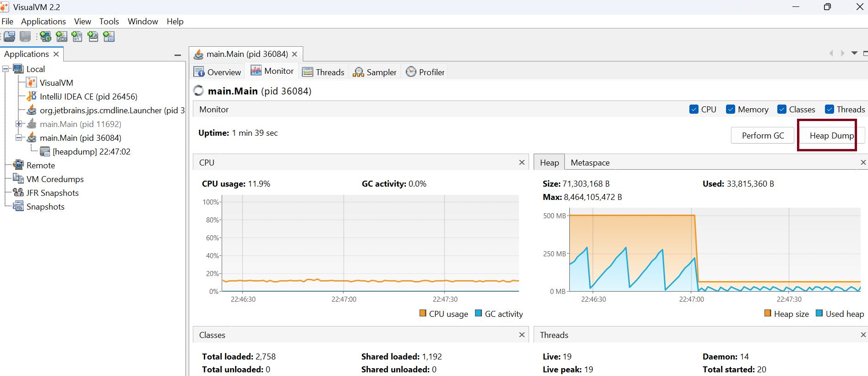The width and height of the screenshot is (868, 376).
Task: Open the File menu
Action: [7, 22]
